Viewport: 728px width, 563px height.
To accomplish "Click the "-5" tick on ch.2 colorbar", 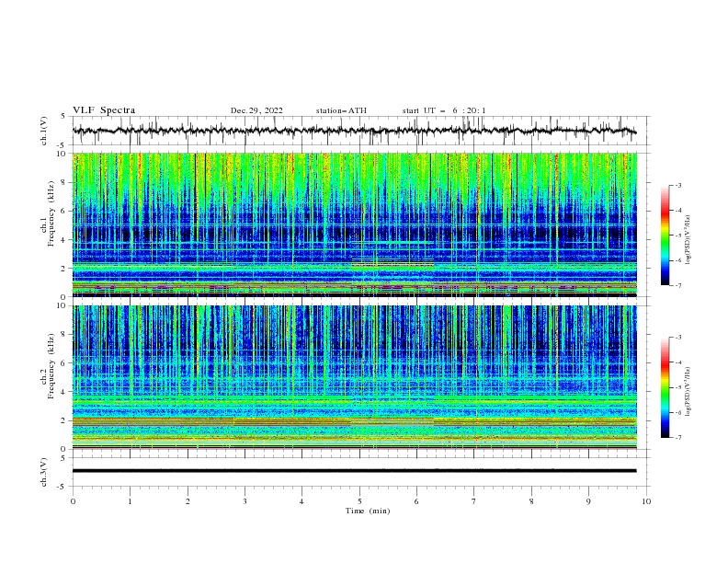I will point(677,387).
